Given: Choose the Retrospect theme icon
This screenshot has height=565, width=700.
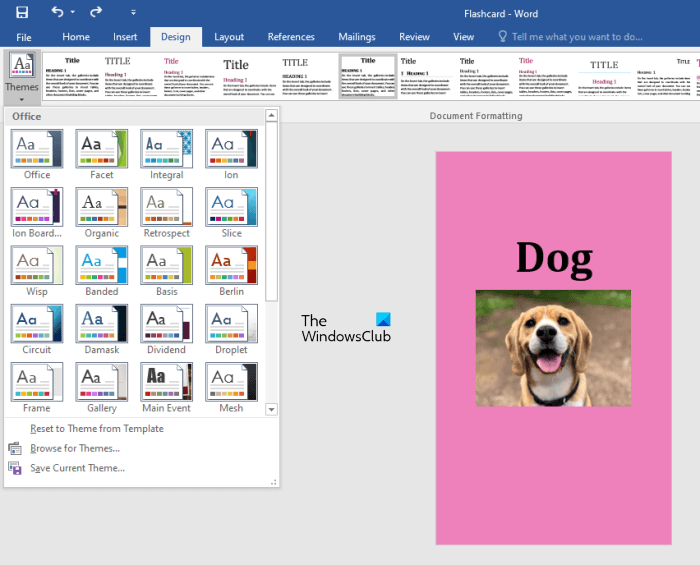Looking at the screenshot, I should [166, 206].
